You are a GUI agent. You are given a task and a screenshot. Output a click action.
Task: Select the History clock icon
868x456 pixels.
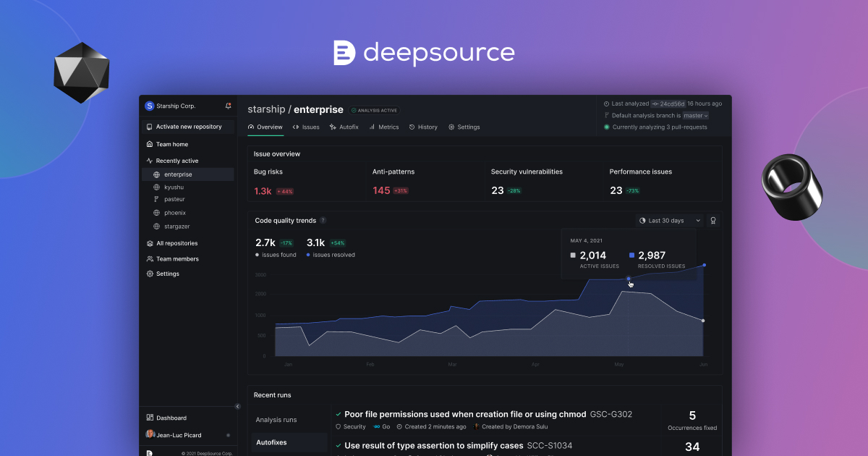pos(412,127)
